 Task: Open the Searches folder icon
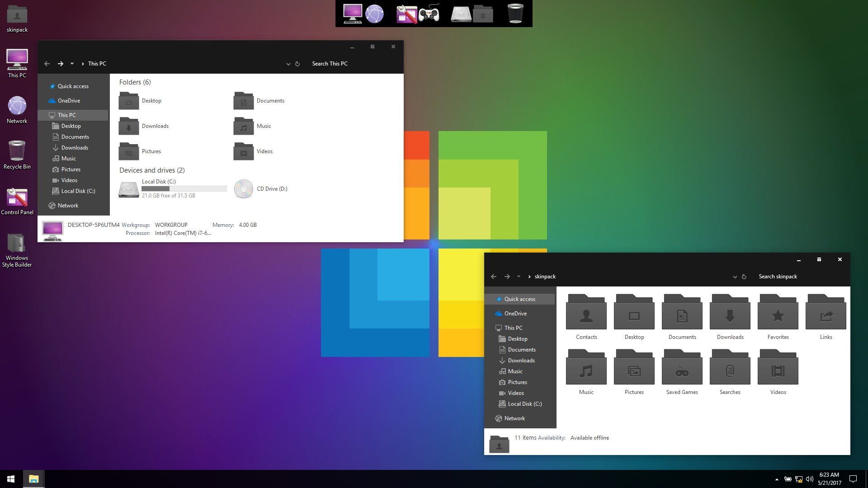pos(730,367)
